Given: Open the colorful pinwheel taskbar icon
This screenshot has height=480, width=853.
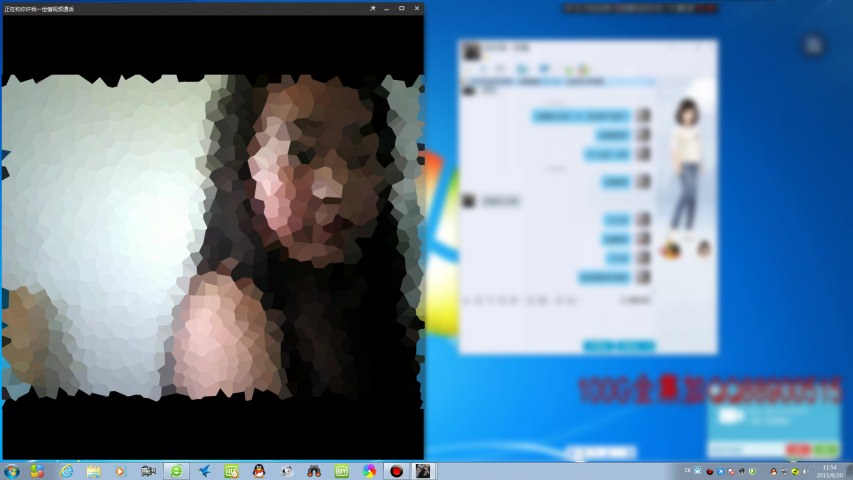Looking at the screenshot, I should pos(369,471).
